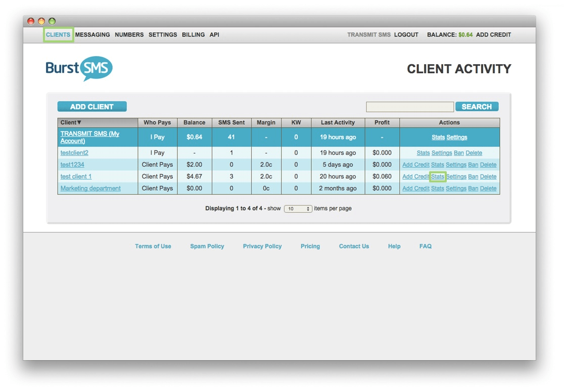Screen dimensions: 564x392
Task: Add Credit to test1234 client
Action: pyautogui.click(x=416, y=165)
